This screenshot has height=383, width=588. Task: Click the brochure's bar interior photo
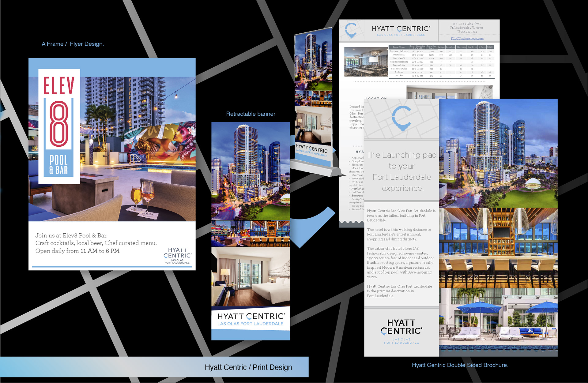pyautogui.click(x=498, y=247)
